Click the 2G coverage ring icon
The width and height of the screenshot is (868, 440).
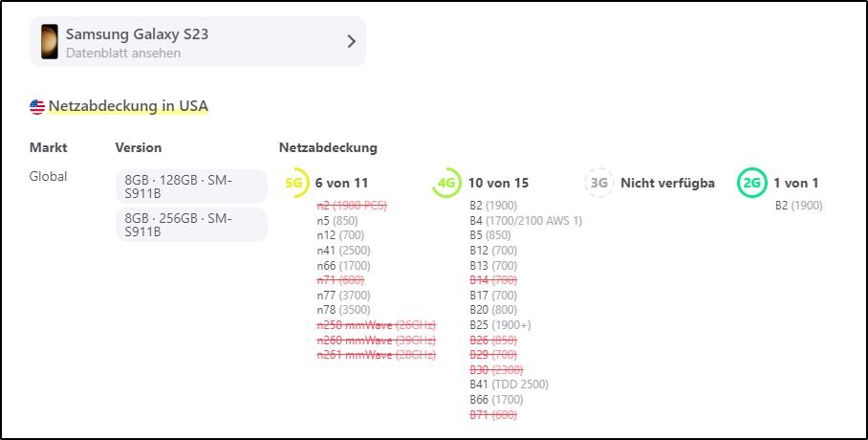click(x=752, y=183)
